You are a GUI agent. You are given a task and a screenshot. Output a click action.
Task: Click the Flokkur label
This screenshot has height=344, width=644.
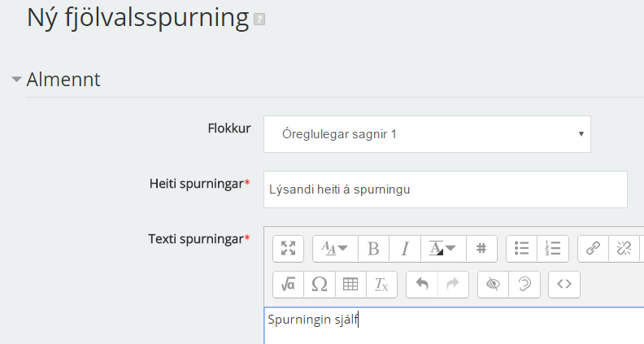[x=229, y=128]
